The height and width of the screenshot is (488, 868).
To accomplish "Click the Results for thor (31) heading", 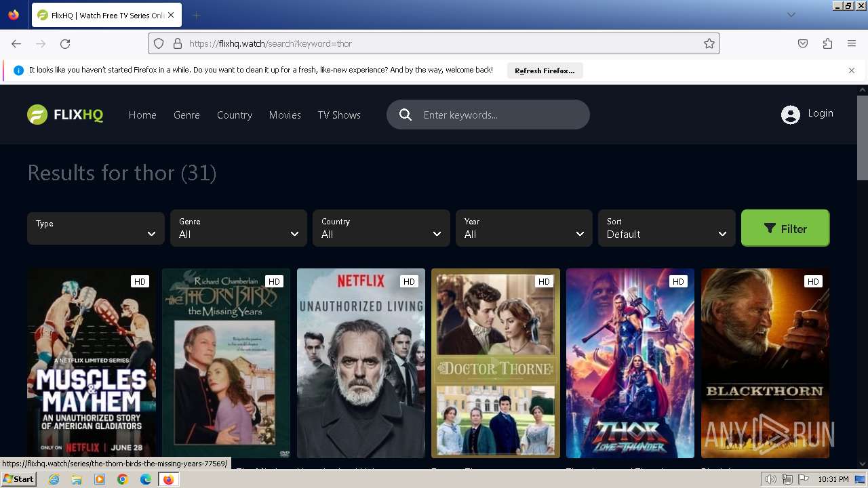I will coord(122,173).
